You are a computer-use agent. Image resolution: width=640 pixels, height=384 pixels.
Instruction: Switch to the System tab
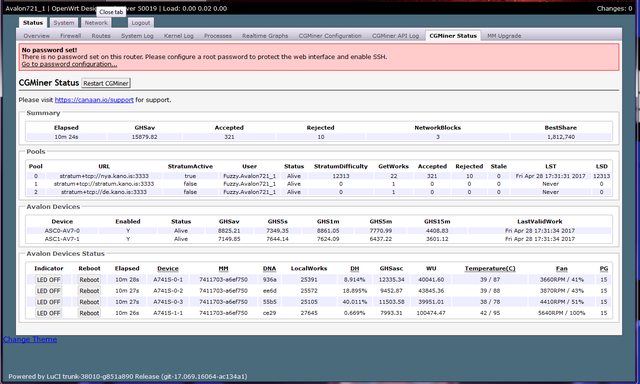pos(64,23)
